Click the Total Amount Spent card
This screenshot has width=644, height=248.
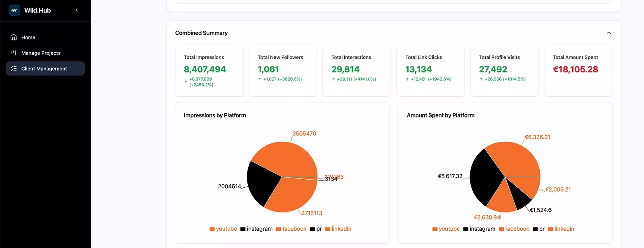point(578,70)
